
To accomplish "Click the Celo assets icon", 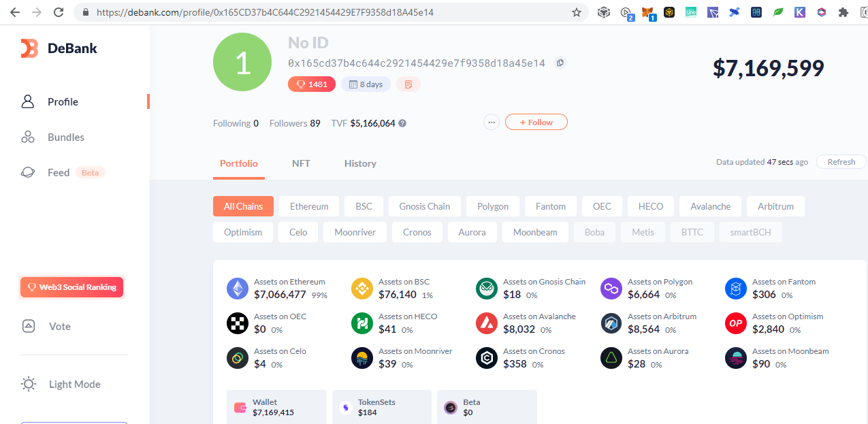I will (238, 358).
